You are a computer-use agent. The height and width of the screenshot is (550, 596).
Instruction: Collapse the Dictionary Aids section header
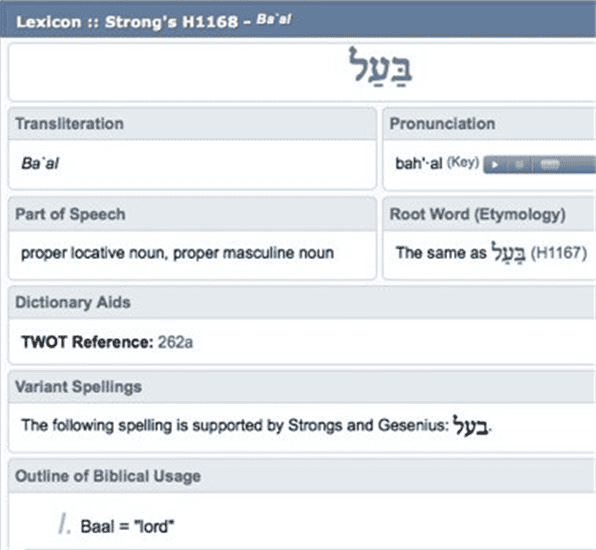(x=302, y=303)
